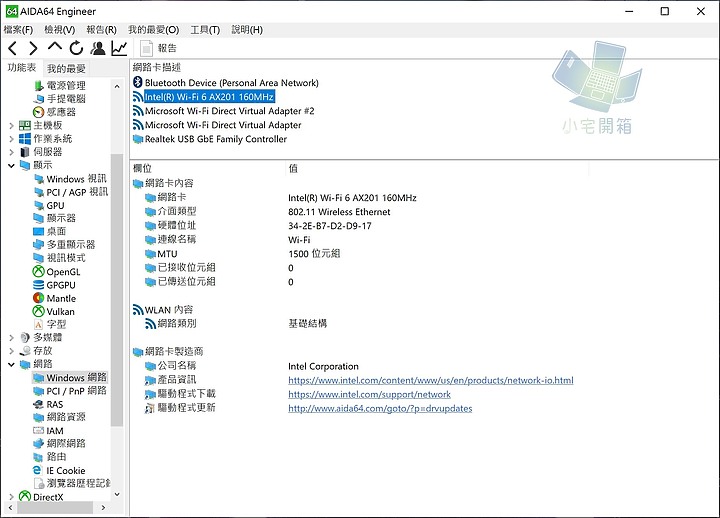Click the Mantle icon in tree
The height and width of the screenshot is (518, 720).
pyautogui.click(x=39, y=298)
